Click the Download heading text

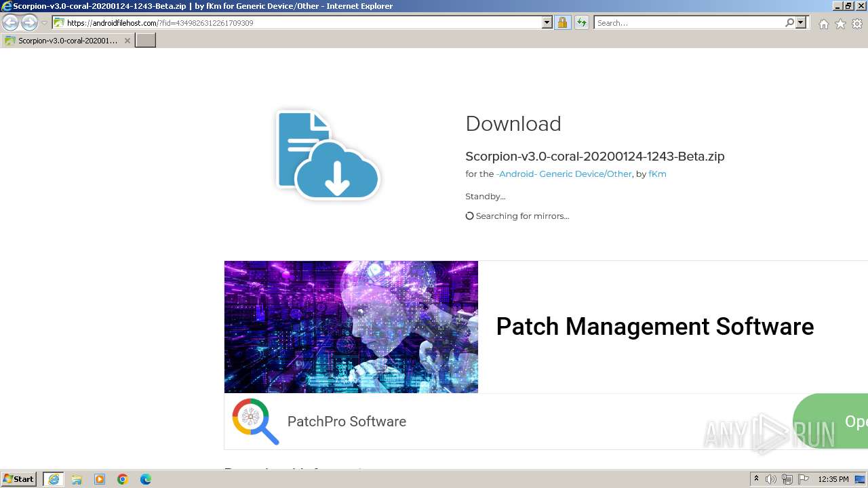coord(513,124)
